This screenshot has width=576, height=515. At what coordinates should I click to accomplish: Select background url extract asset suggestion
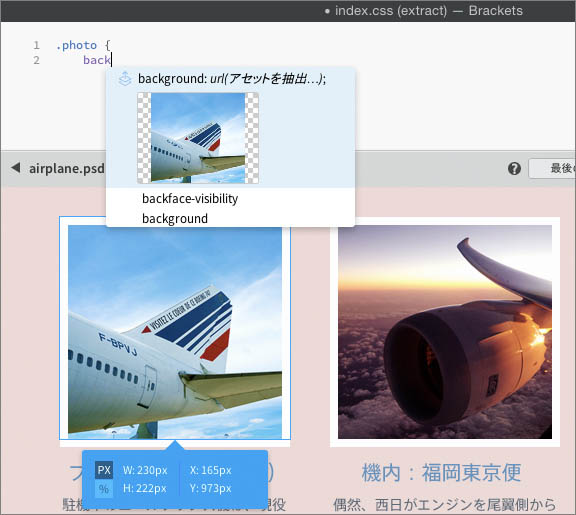231,127
